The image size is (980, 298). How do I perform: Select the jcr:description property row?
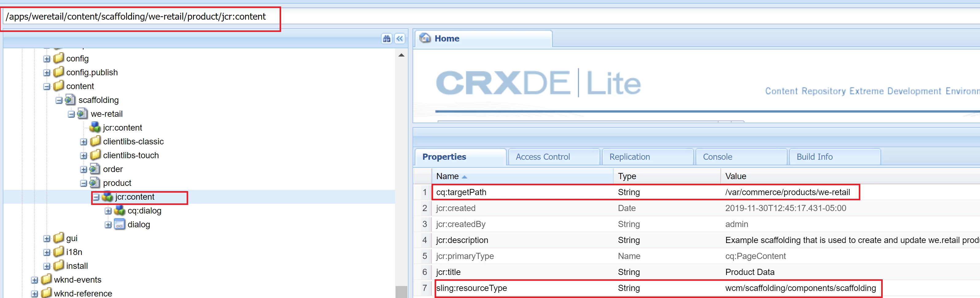coord(696,240)
